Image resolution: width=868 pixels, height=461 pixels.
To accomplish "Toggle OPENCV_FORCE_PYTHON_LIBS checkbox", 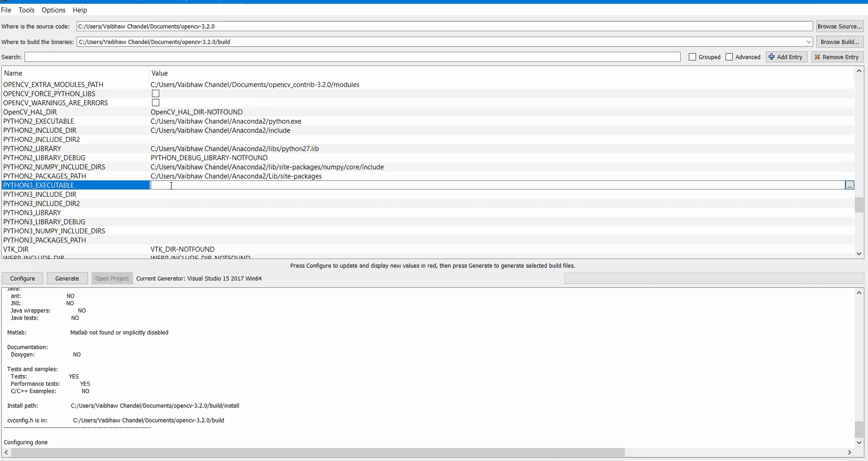I will (x=156, y=93).
